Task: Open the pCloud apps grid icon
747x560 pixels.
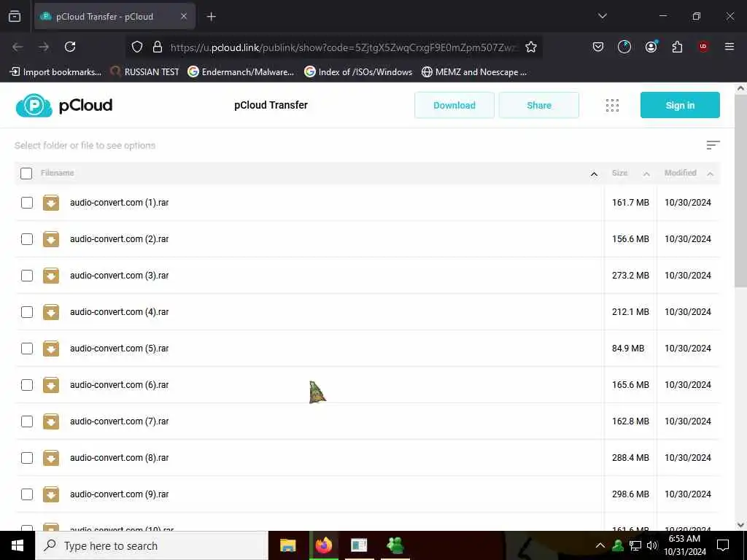Action: [612, 105]
